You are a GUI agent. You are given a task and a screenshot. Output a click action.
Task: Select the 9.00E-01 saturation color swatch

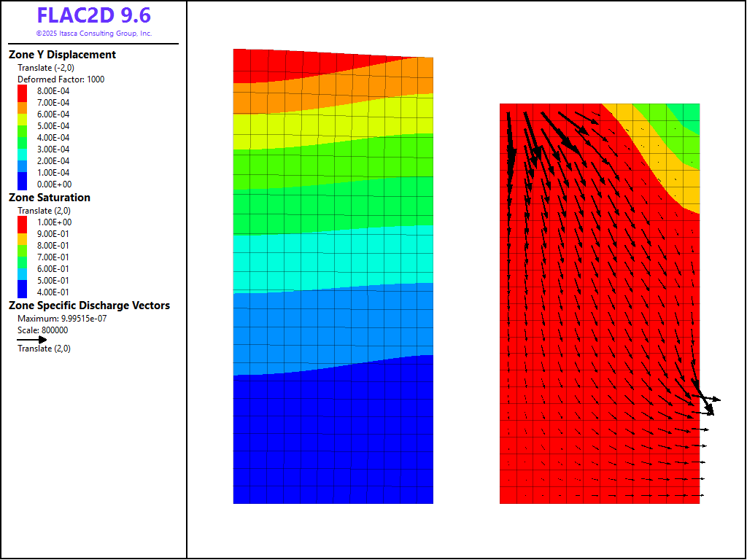pos(22,234)
